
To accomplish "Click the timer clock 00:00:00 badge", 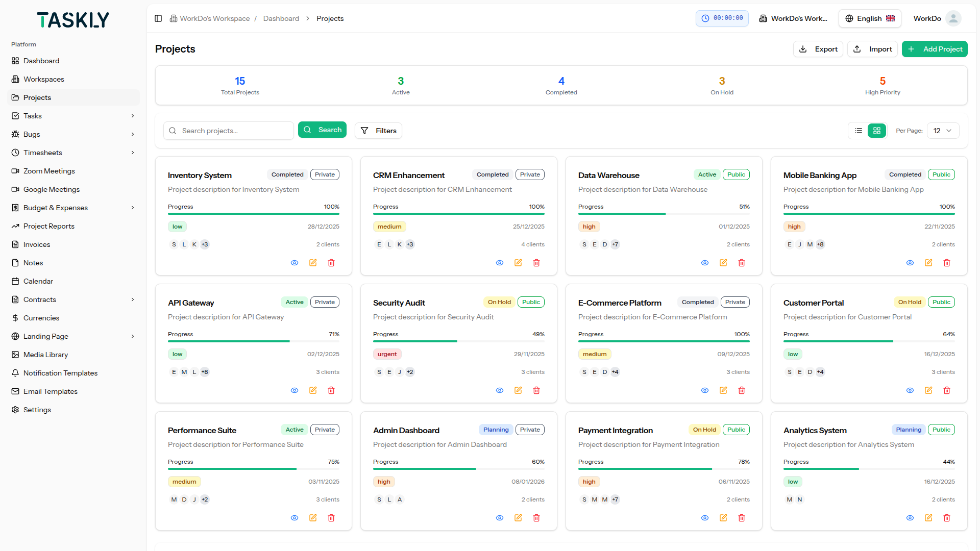I will click(x=722, y=18).
